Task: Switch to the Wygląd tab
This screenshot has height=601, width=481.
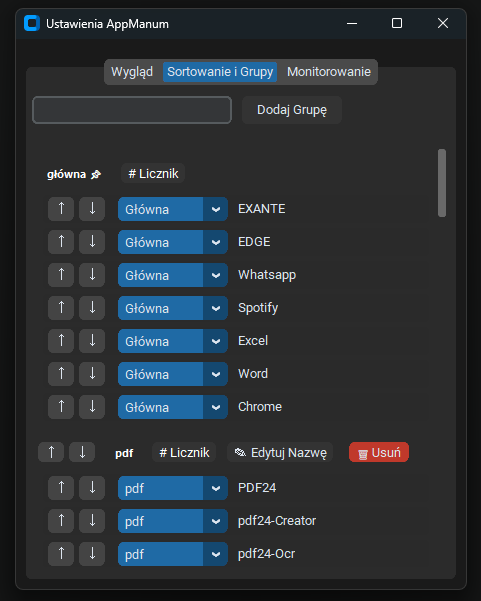Action: coord(132,72)
